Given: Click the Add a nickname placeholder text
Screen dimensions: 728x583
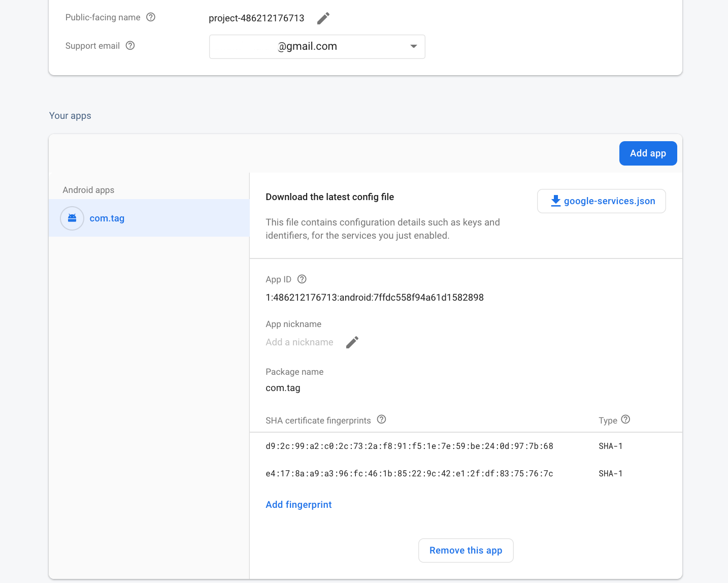Looking at the screenshot, I should [300, 342].
